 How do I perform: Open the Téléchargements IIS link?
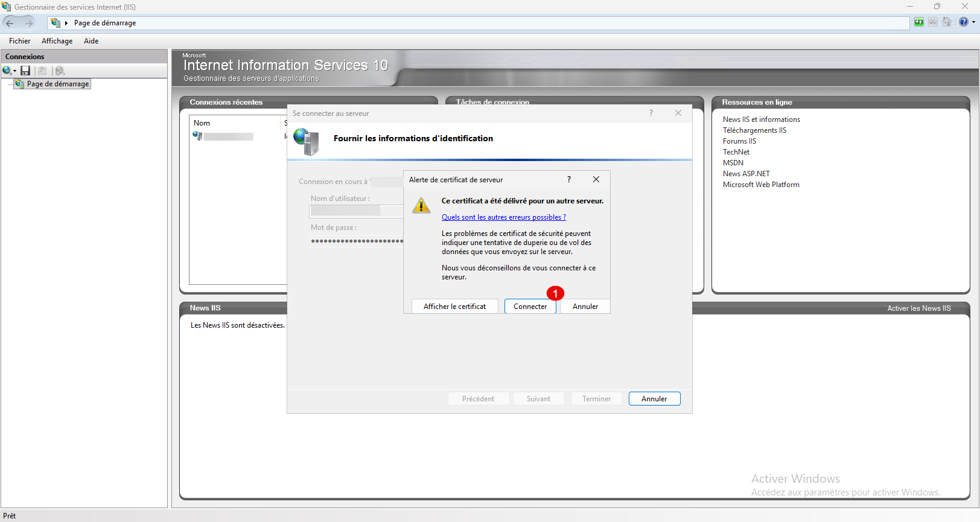coord(754,130)
